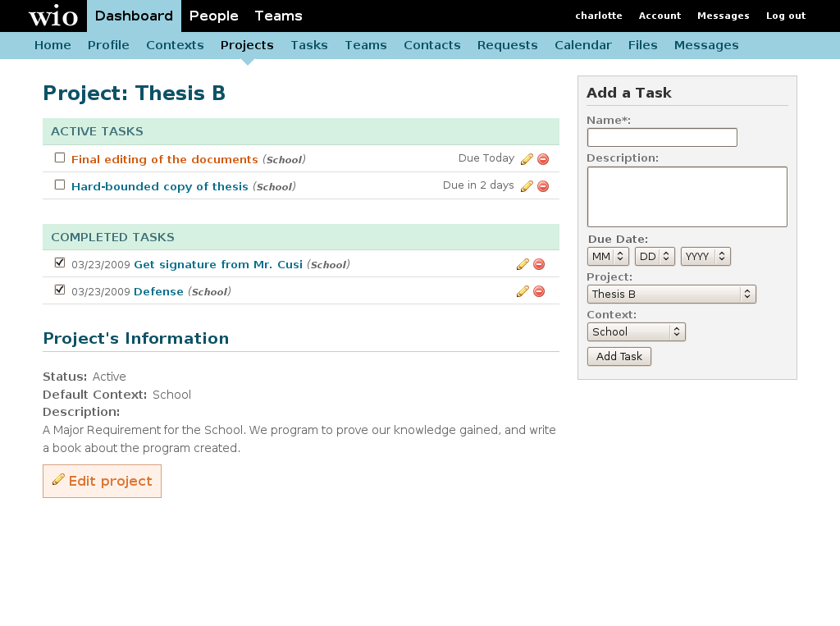The height and width of the screenshot is (626, 840).
Task: Open 'Hard-bounded copy of thesis' task link
Action: click(160, 186)
